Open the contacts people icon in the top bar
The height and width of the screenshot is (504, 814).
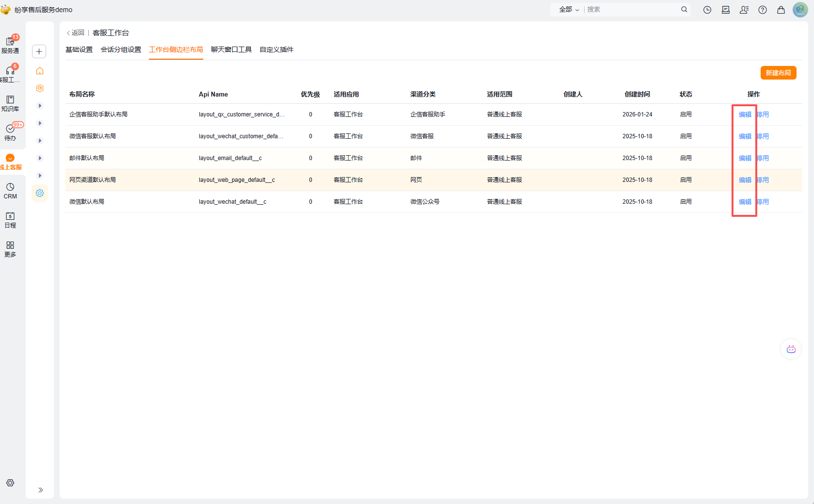point(744,10)
